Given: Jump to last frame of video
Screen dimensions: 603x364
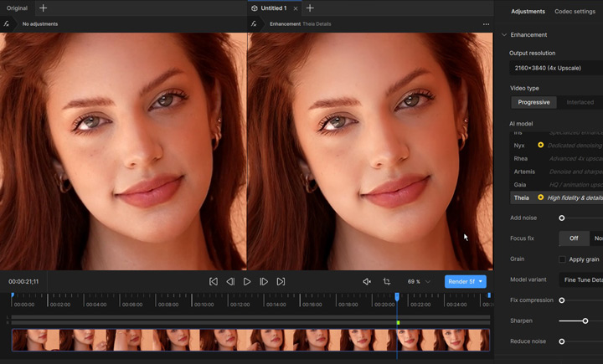Looking at the screenshot, I should click(x=281, y=282).
